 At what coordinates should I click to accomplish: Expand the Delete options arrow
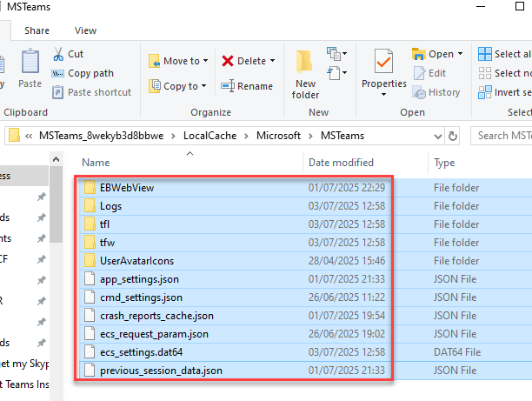point(272,61)
